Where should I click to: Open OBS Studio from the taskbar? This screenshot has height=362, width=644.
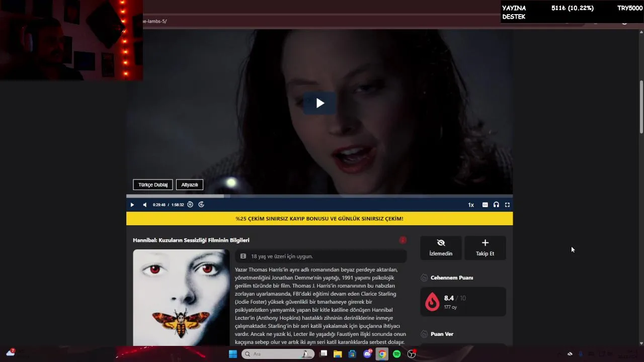(x=412, y=354)
